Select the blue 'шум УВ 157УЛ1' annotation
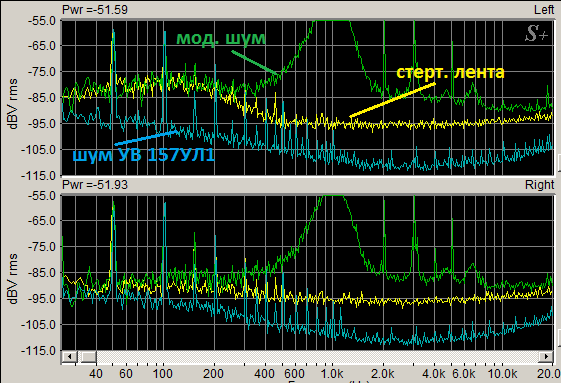This screenshot has height=383, width=561. [x=143, y=155]
